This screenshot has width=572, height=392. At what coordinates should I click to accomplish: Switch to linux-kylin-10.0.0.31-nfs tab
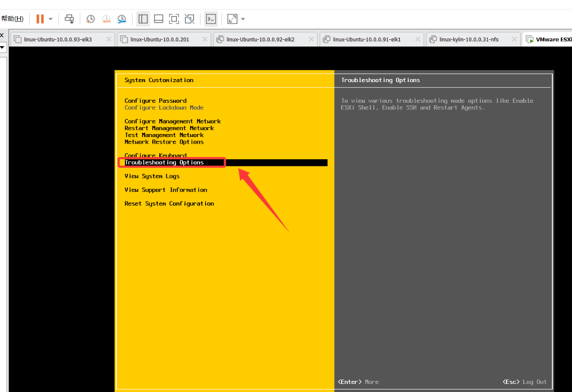(x=469, y=39)
